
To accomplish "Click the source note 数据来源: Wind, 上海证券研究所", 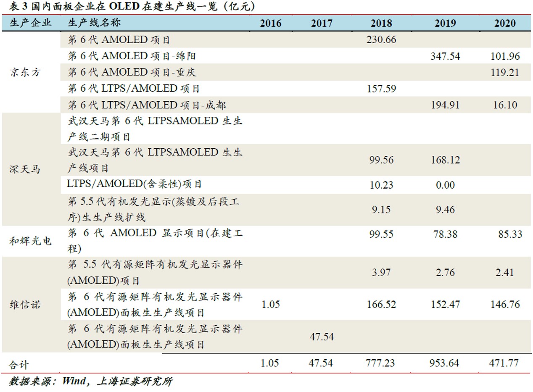I will pos(91,382).
